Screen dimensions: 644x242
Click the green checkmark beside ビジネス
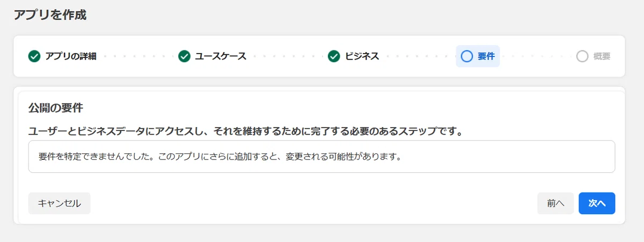[334, 56]
